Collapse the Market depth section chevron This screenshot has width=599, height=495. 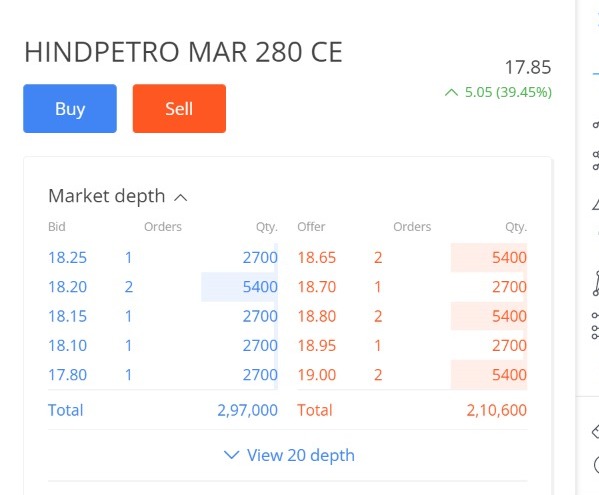pyautogui.click(x=181, y=197)
